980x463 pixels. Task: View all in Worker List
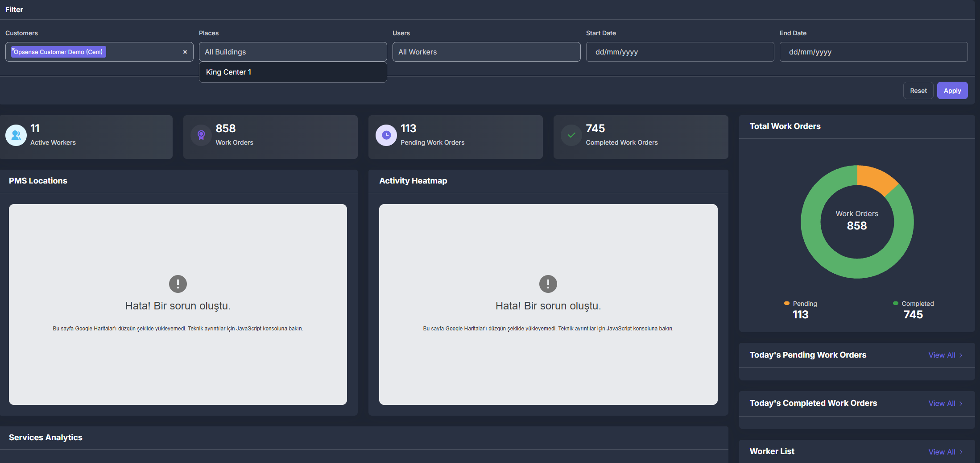pos(946,452)
